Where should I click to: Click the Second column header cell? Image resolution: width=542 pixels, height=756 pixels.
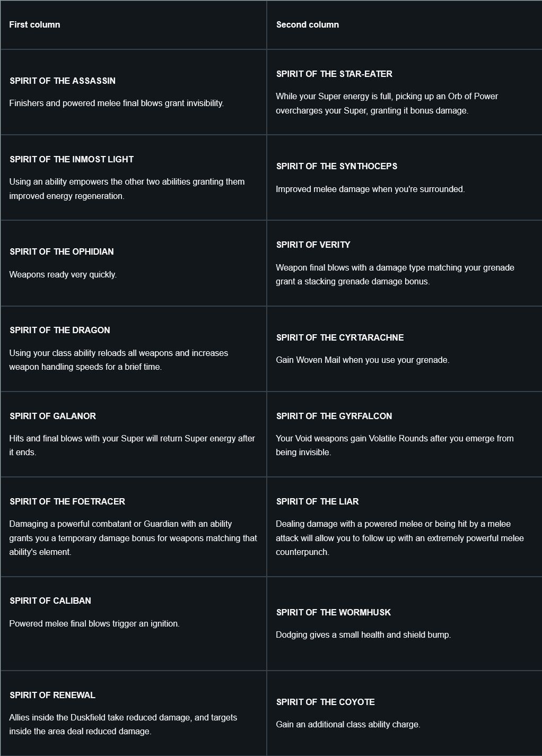pos(404,25)
